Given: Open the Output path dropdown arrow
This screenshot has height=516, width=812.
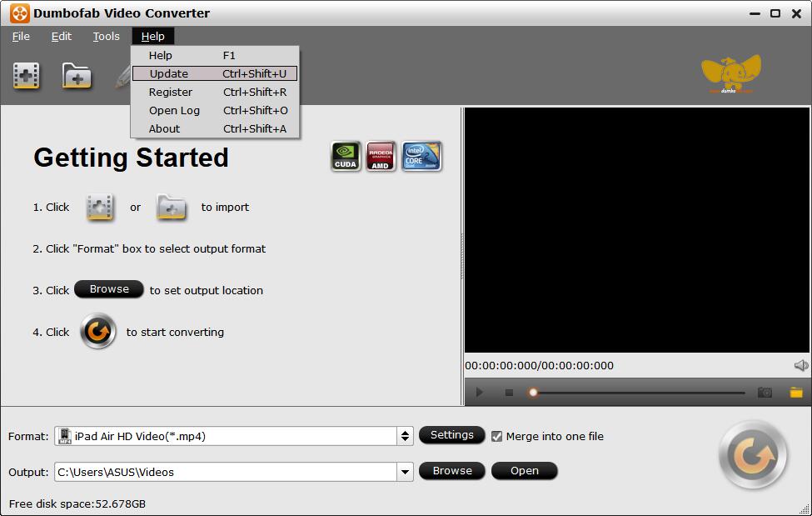Looking at the screenshot, I should (406, 472).
